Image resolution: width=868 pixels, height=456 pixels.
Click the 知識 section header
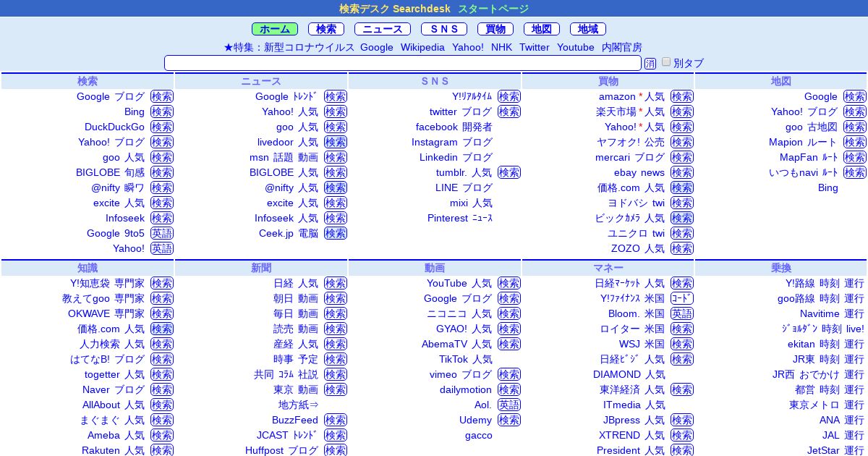coord(88,268)
